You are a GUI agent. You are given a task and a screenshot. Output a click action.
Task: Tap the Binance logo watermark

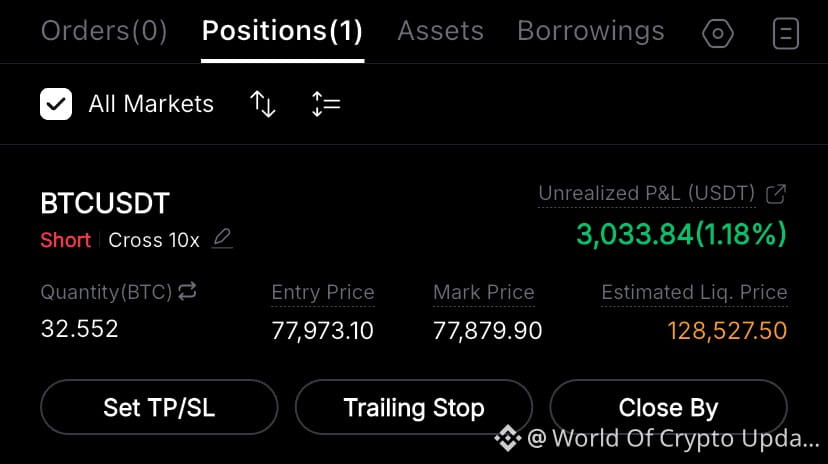(x=507, y=438)
